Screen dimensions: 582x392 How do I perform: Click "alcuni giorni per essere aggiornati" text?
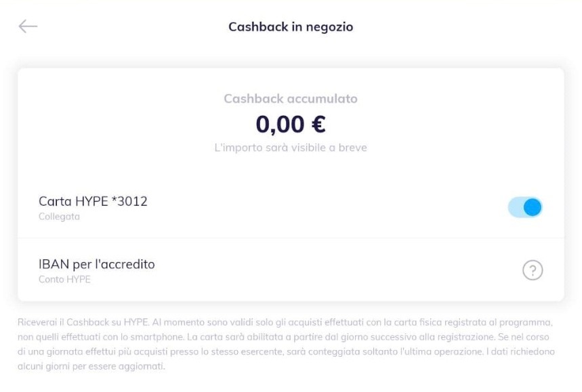tap(91, 367)
